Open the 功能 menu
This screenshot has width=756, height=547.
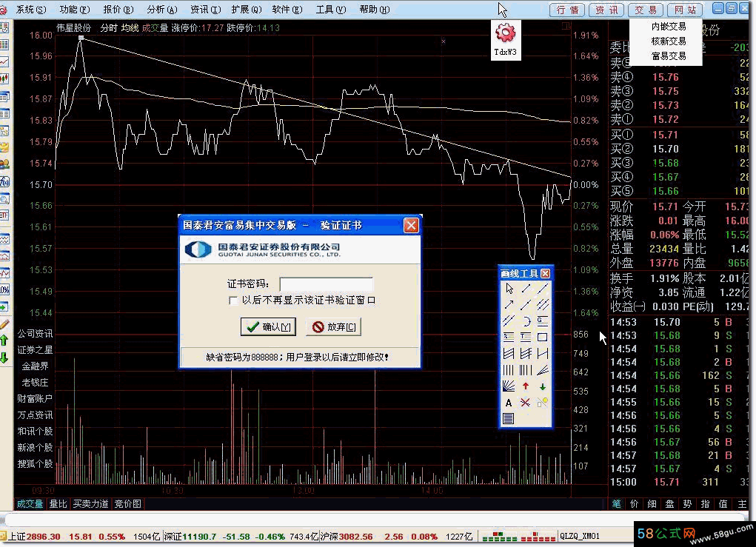(x=74, y=9)
